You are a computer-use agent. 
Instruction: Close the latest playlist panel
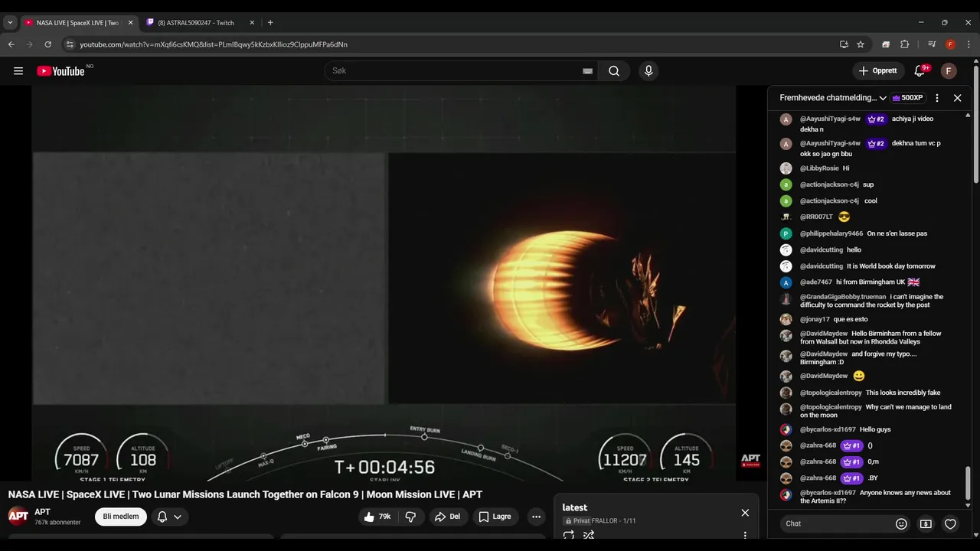point(745,513)
